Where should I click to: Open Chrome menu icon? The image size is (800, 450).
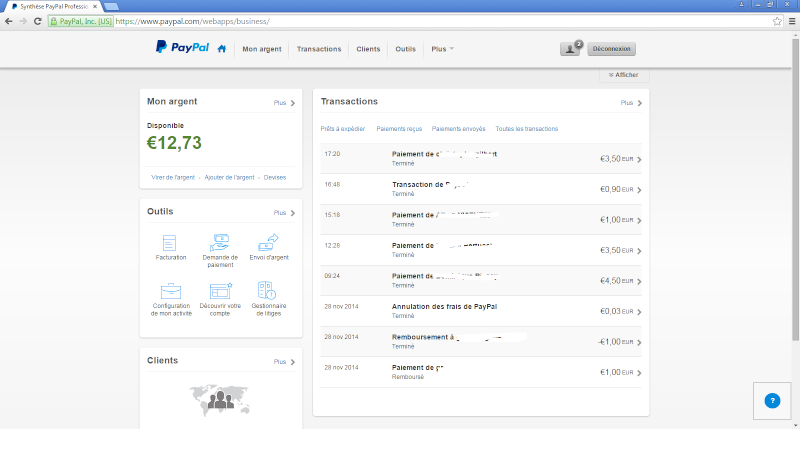(x=792, y=21)
